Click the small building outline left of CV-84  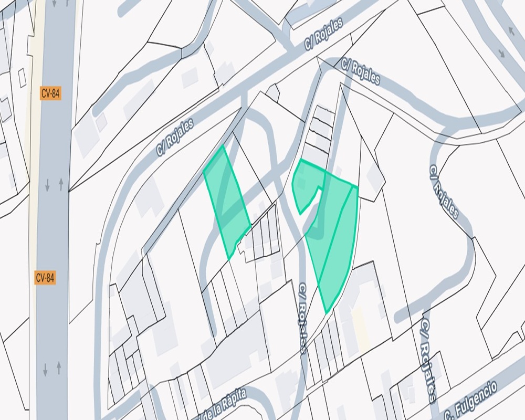(22, 78)
